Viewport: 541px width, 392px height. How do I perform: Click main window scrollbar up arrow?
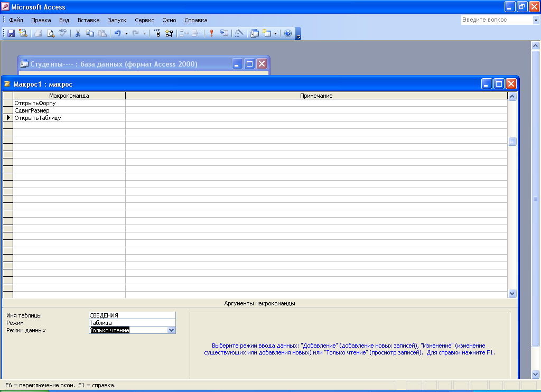point(535,45)
